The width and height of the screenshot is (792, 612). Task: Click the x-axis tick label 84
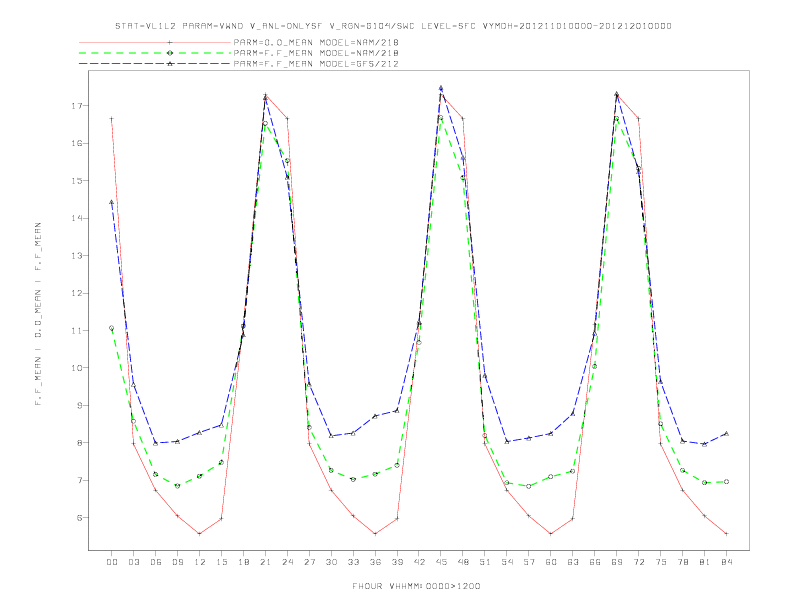pos(727,562)
